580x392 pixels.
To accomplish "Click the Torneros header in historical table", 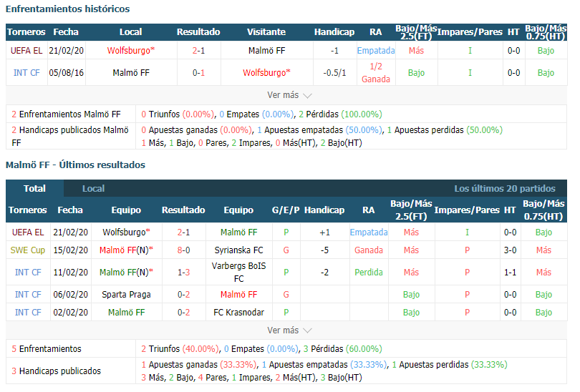I will [26, 32].
